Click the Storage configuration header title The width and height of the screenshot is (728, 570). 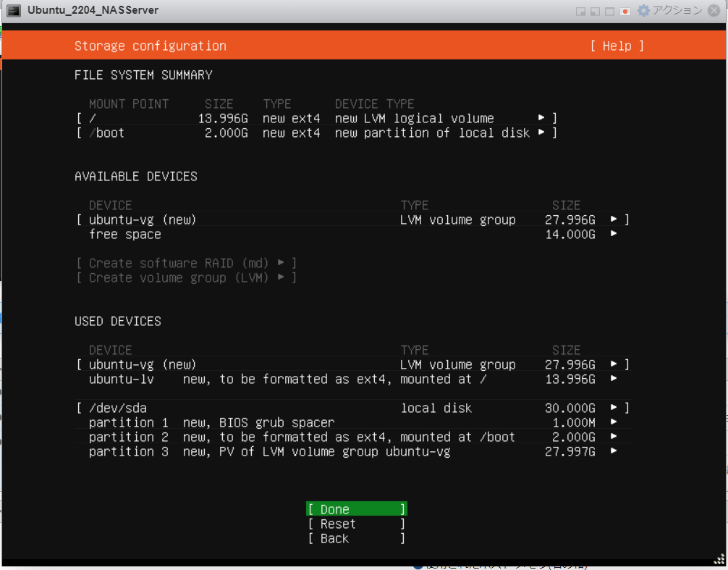click(x=151, y=46)
